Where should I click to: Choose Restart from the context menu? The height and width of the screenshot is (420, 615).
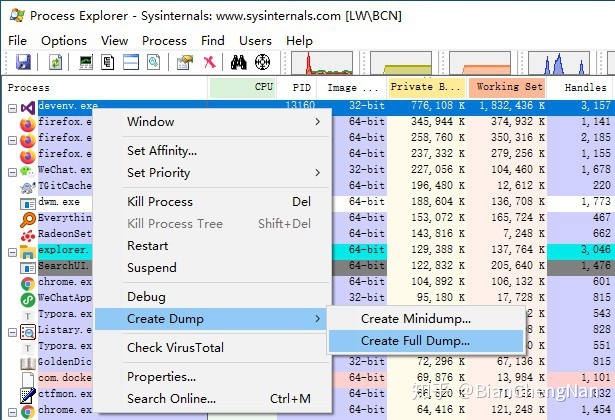tap(212, 245)
